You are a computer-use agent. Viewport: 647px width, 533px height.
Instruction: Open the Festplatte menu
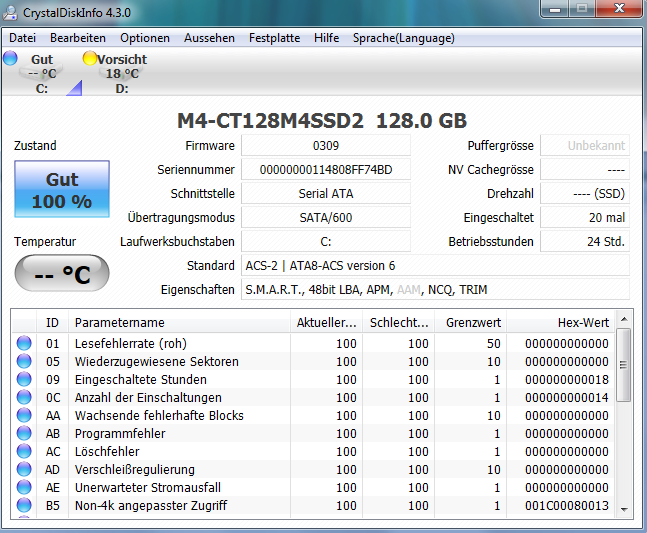[x=274, y=38]
